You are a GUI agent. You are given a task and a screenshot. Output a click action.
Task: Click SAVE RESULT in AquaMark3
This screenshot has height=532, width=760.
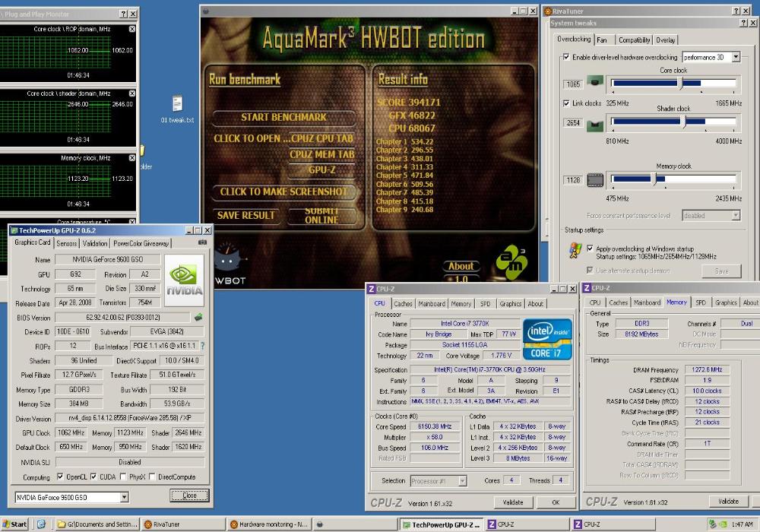[x=245, y=215]
